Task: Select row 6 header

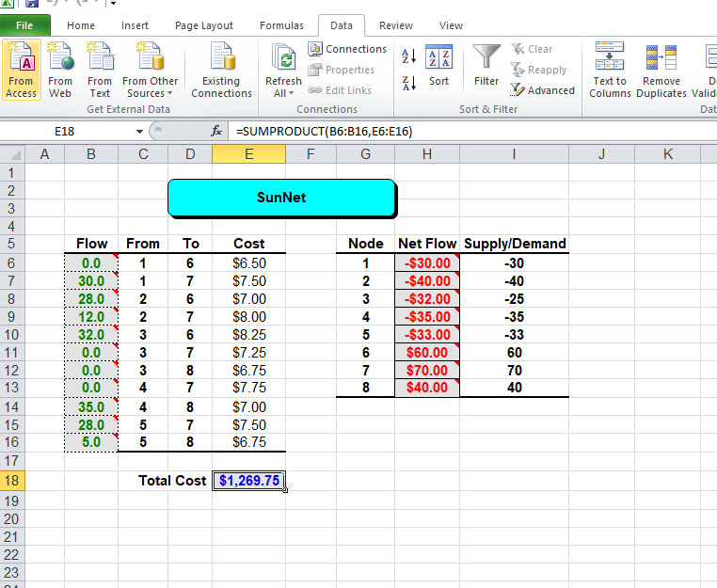Action: 12,262
